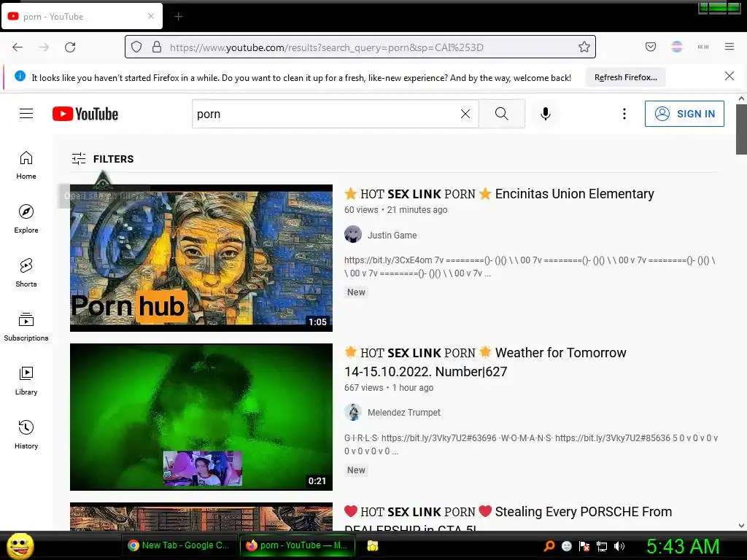This screenshot has height=560, width=747.
Task: Open the green 0:21 video thumbnail
Action: [201, 416]
